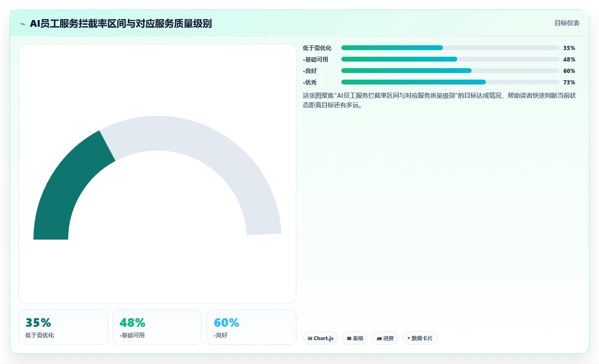Image resolution: width=599 pixels, height=364 pixels.
Task: Select the Chart.js tag chip
Action: point(320,338)
